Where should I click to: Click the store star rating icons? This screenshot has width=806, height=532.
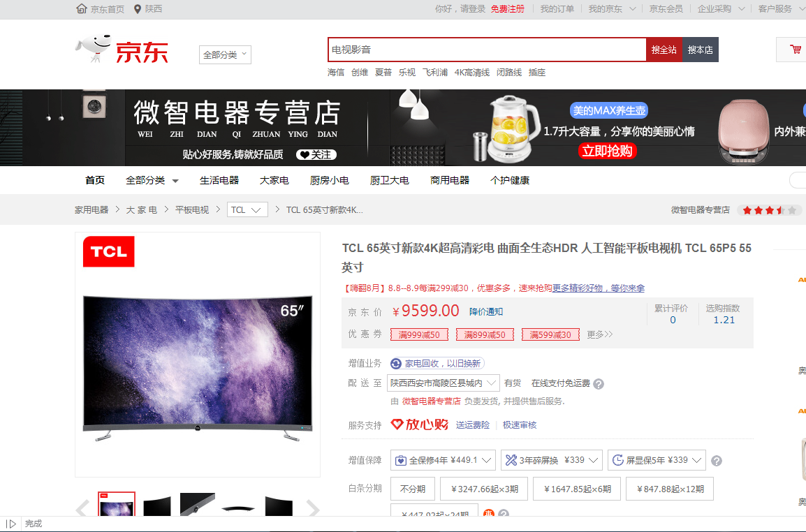(769, 210)
